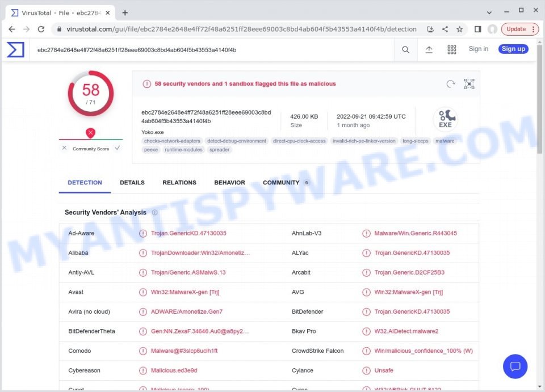Click info icon beside Security Vendors' Analysis
Viewport: 545px width, 392px height.
(154, 213)
